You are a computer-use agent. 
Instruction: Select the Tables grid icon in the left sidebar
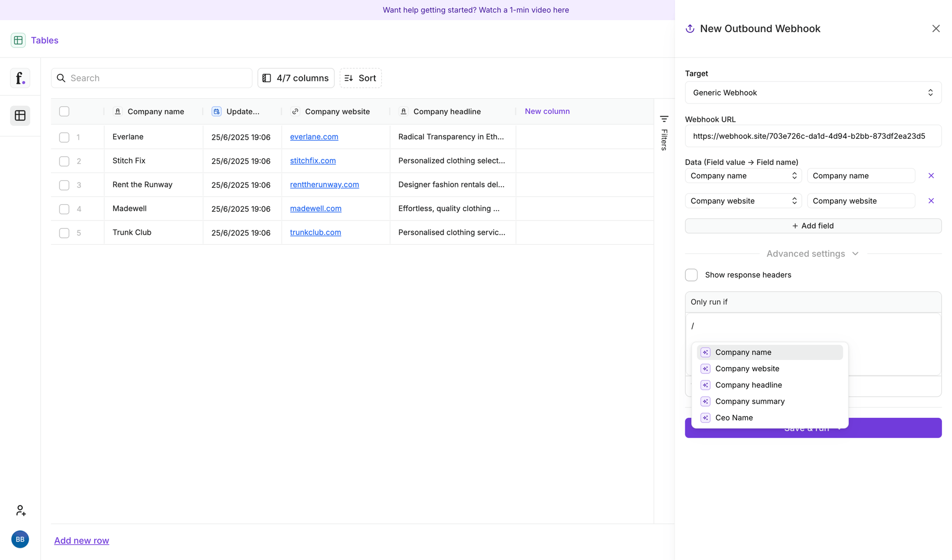[x=20, y=115]
